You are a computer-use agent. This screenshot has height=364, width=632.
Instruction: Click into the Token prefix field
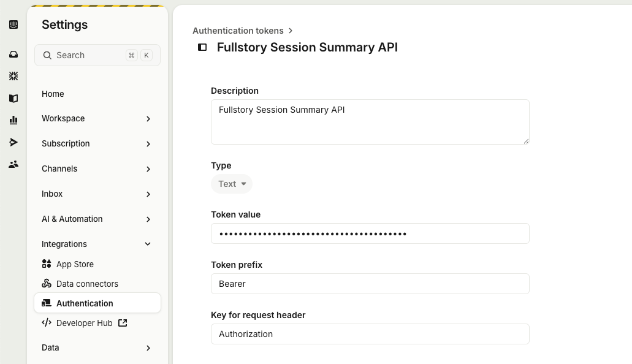(370, 284)
